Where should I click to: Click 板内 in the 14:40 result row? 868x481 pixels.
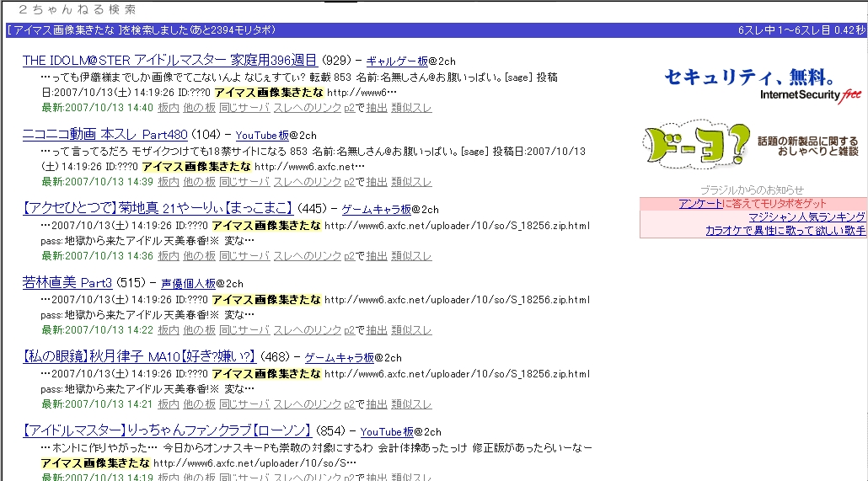pos(169,108)
